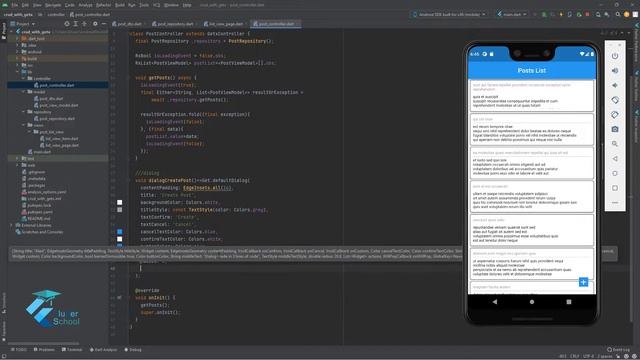Open the Edit menu
Viewport: 640px width, 360px height.
click(25, 5)
